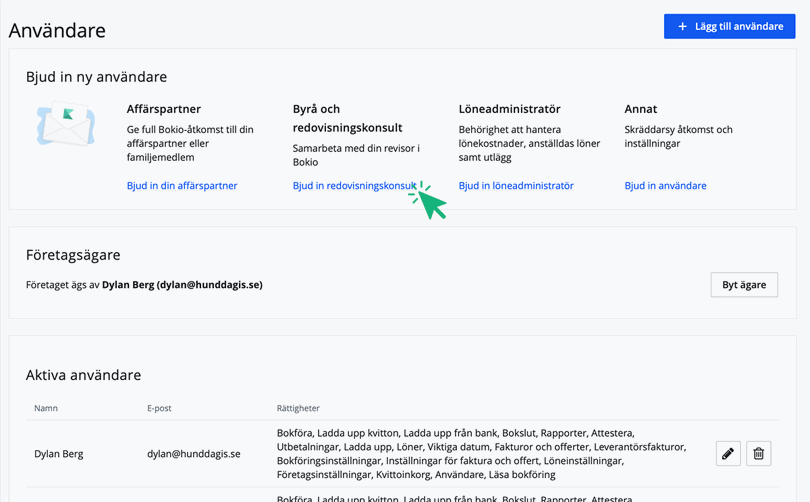Screen dimensions: 810x502
Task: Select the Affärspartner heading
Action: coord(164,109)
